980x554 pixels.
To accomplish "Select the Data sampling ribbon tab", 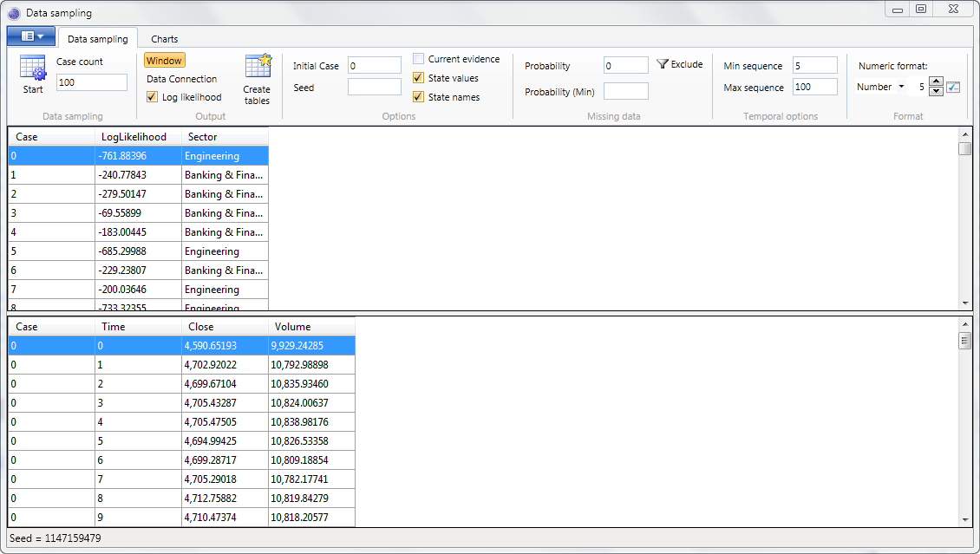I will 98,38.
